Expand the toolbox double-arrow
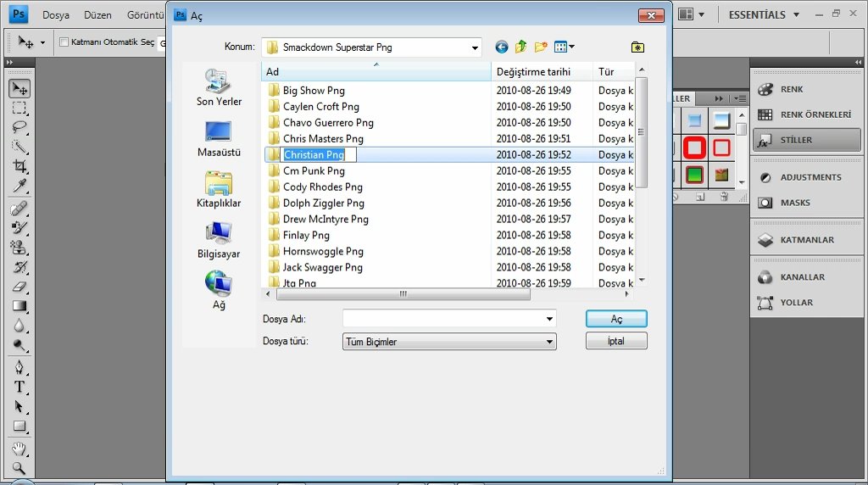Screen dimensions: 868x485 pyautogui.click(x=9, y=63)
